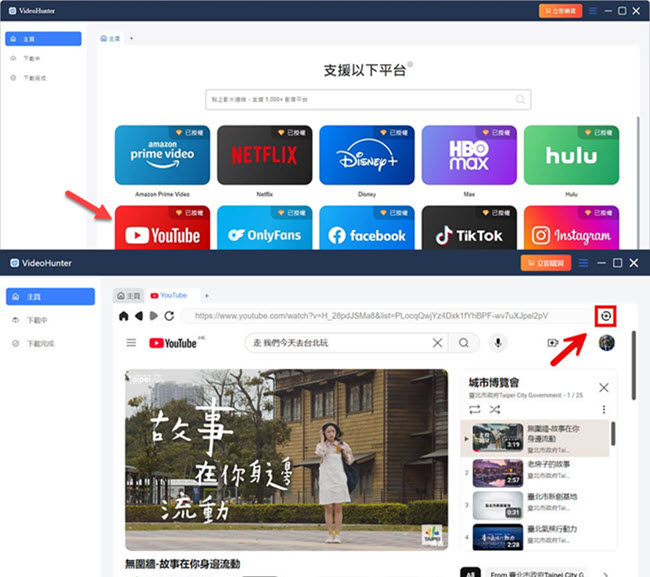The image size is (650, 577).
Task: Go back with the browser back arrow
Action: click(x=139, y=316)
